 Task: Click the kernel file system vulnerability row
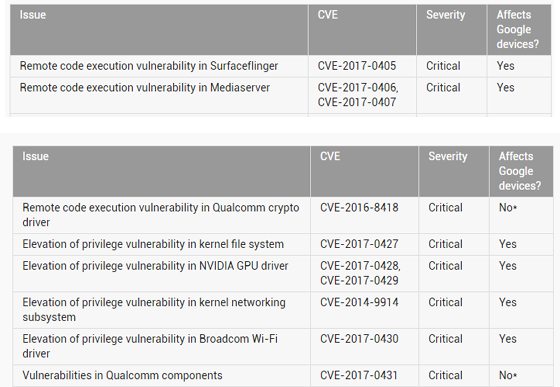[x=283, y=244]
